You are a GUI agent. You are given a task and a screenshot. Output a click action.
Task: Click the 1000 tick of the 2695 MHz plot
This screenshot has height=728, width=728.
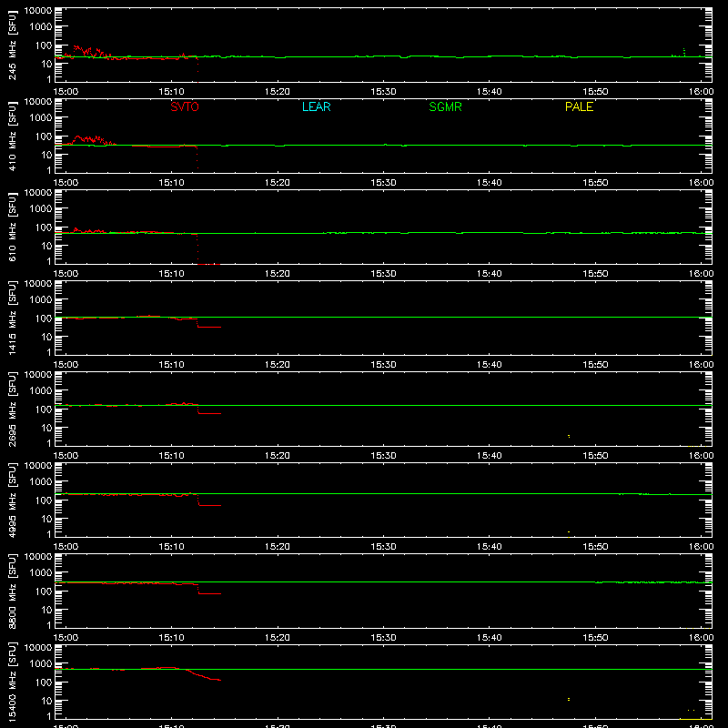(x=41, y=391)
